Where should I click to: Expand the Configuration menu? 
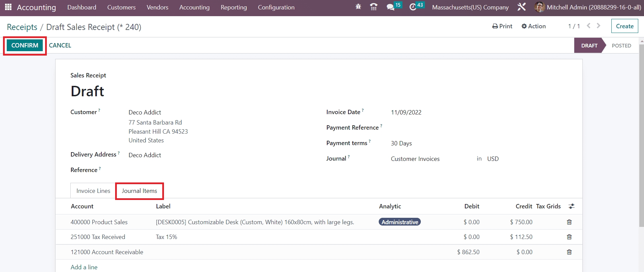(x=276, y=7)
